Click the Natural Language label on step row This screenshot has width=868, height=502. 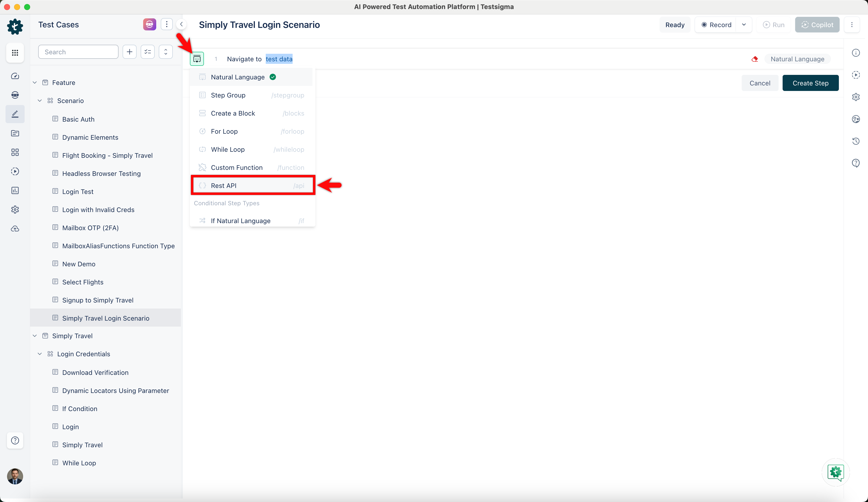tap(797, 59)
